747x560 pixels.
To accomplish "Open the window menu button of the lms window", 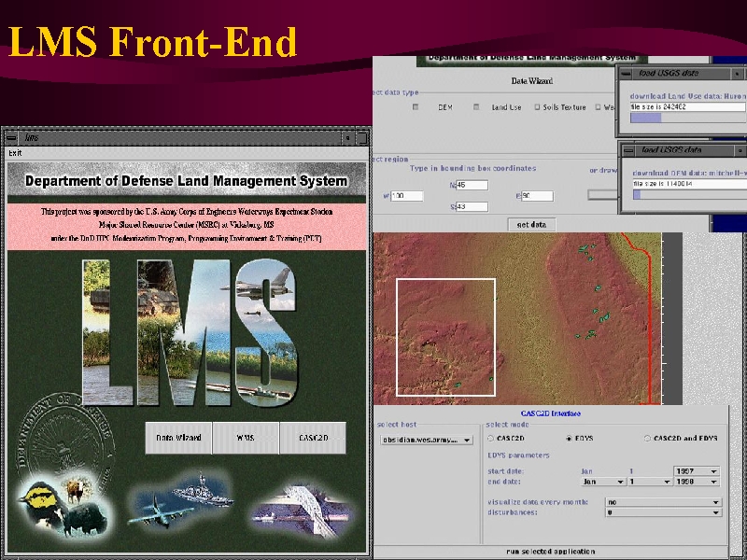I will [x=11, y=137].
